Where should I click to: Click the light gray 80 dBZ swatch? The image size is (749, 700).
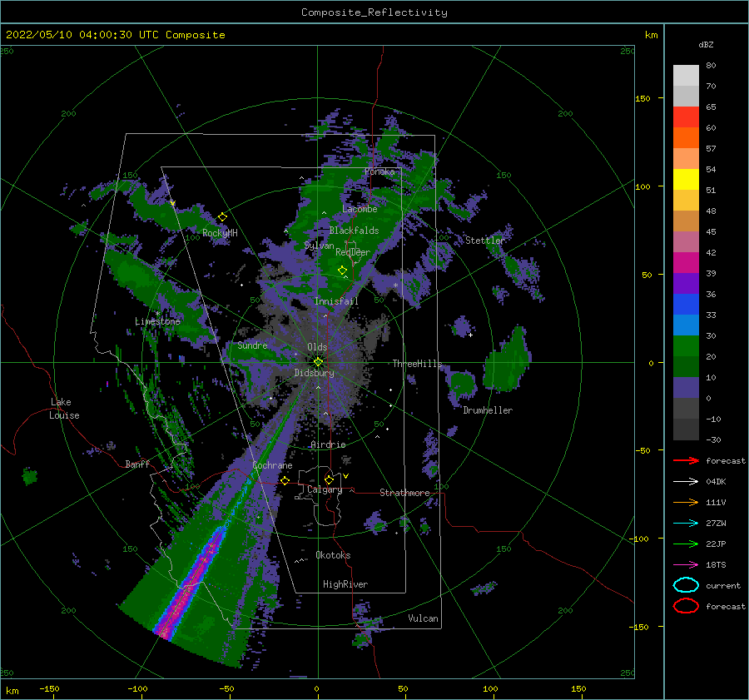686,76
